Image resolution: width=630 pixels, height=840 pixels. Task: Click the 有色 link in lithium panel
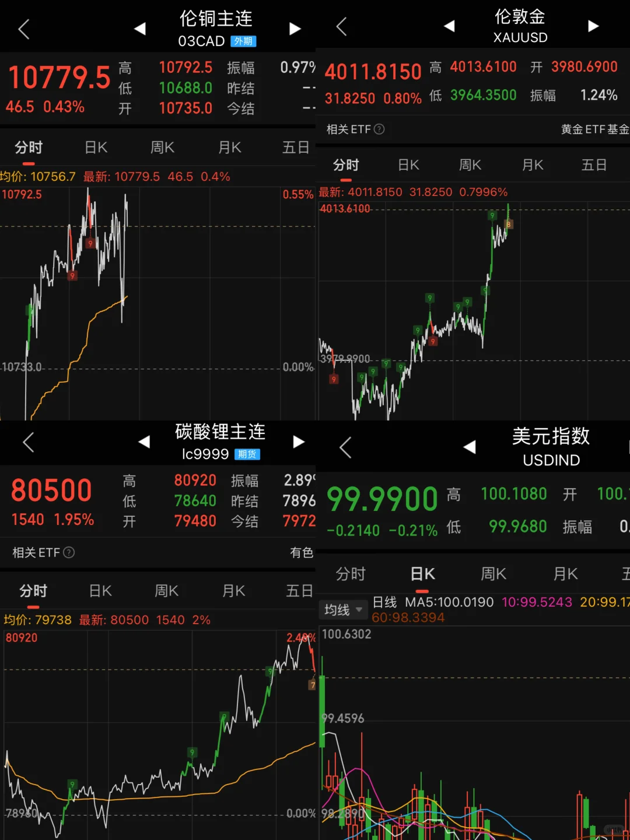301,552
